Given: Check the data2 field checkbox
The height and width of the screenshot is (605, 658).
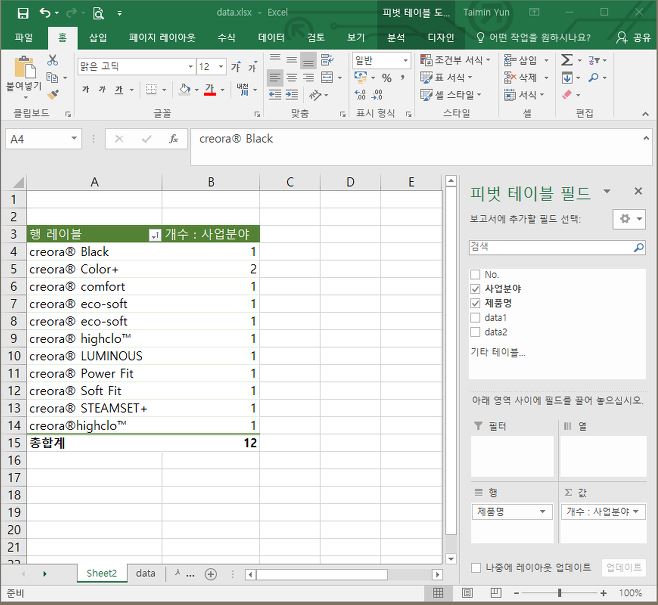Looking at the screenshot, I should coord(475,332).
